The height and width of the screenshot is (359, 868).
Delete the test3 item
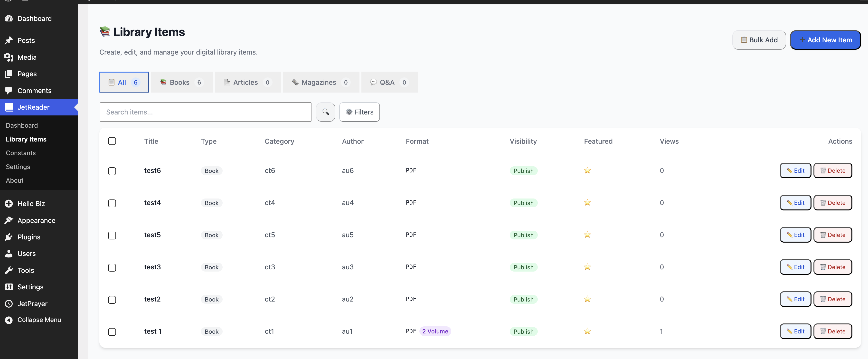(833, 267)
